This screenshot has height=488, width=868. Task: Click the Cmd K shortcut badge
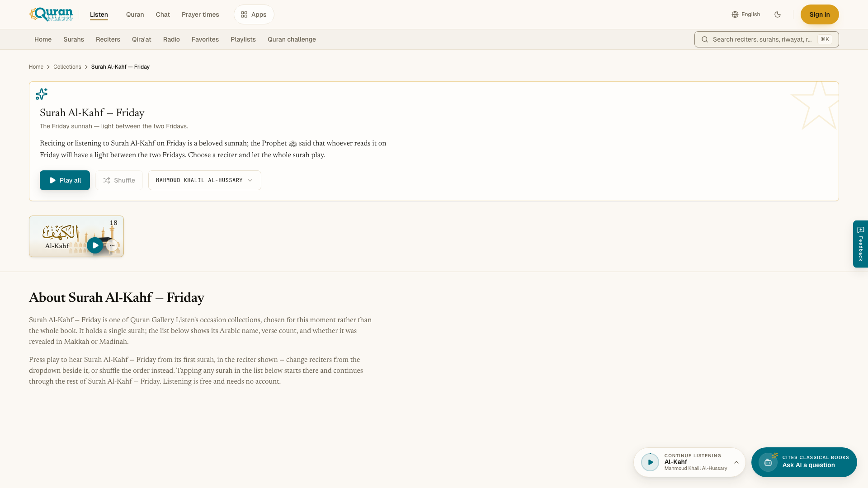click(825, 39)
